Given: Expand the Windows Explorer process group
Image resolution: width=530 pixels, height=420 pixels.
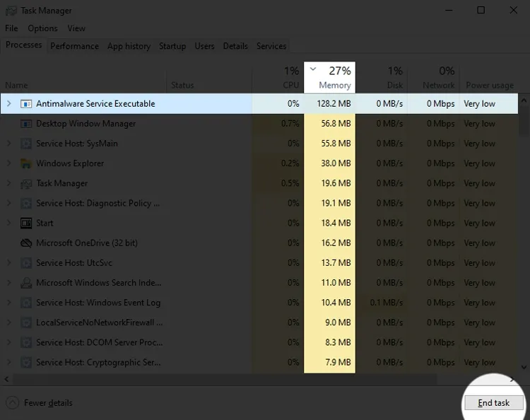Looking at the screenshot, I should [8, 163].
